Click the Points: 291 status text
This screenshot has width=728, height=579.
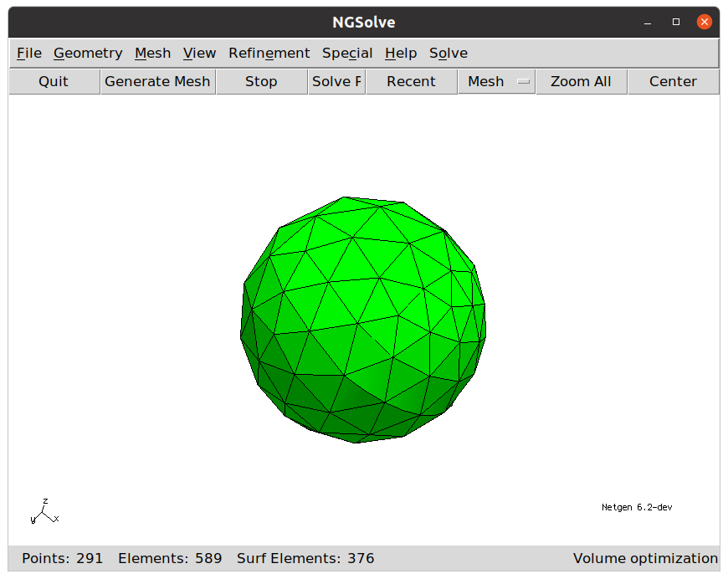coord(62,558)
